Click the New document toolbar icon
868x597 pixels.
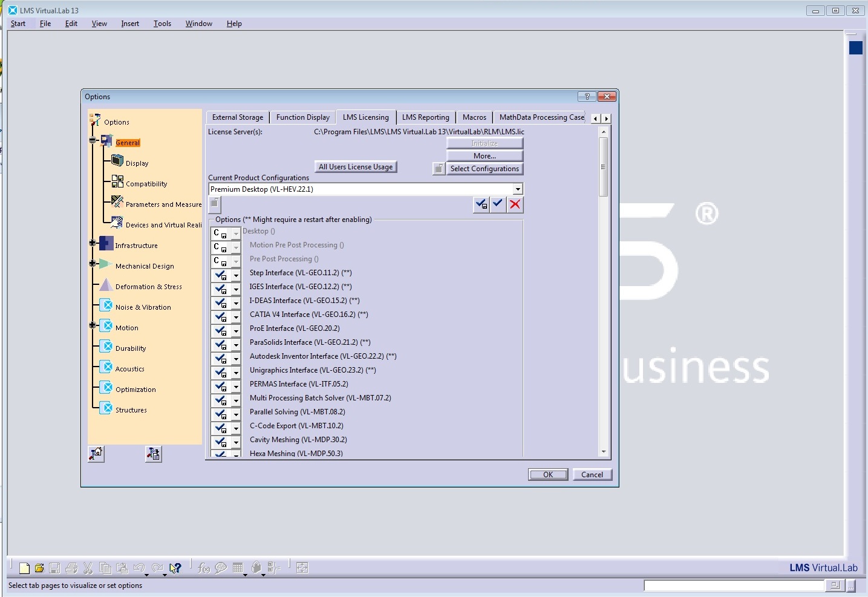tap(24, 568)
